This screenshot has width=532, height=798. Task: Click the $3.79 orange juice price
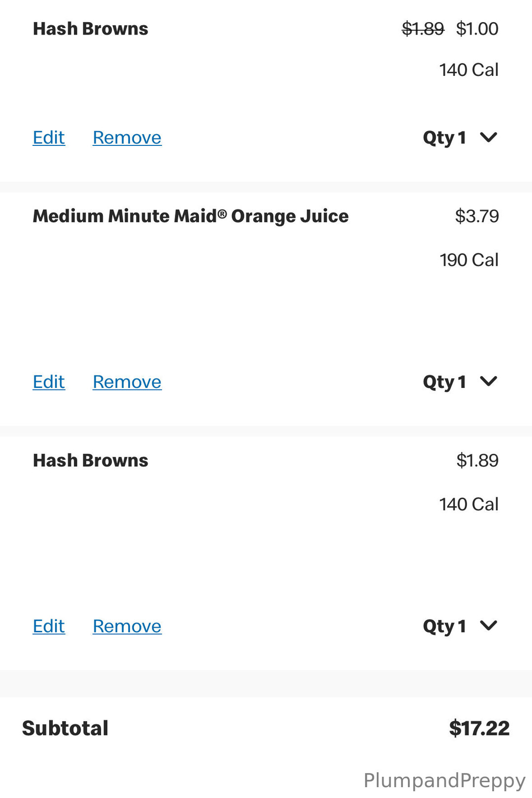(477, 216)
